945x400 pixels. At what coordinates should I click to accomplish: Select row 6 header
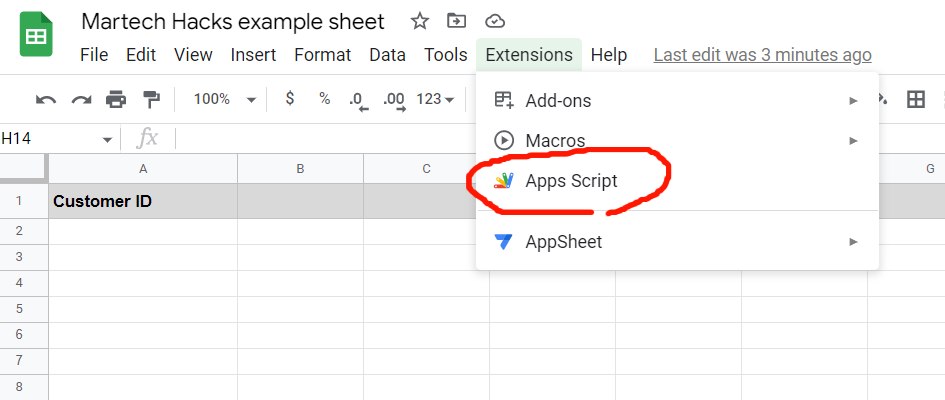pyautogui.click(x=24, y=334)
